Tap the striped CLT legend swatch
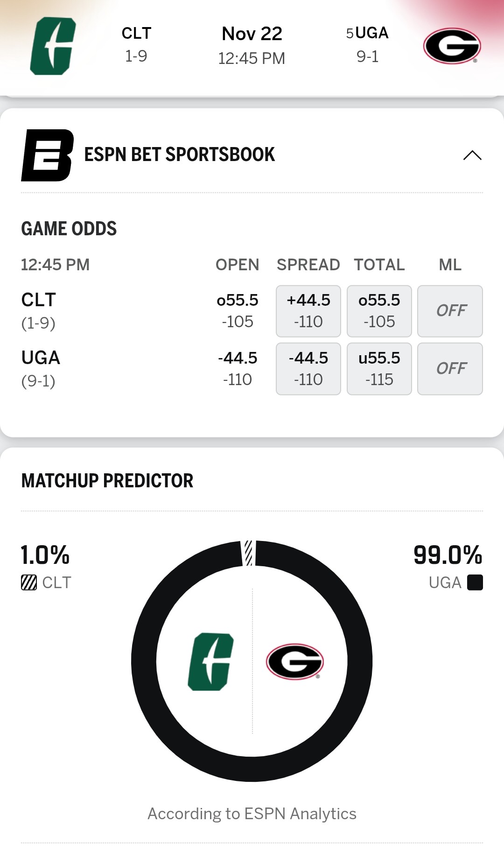 [29, 583]
